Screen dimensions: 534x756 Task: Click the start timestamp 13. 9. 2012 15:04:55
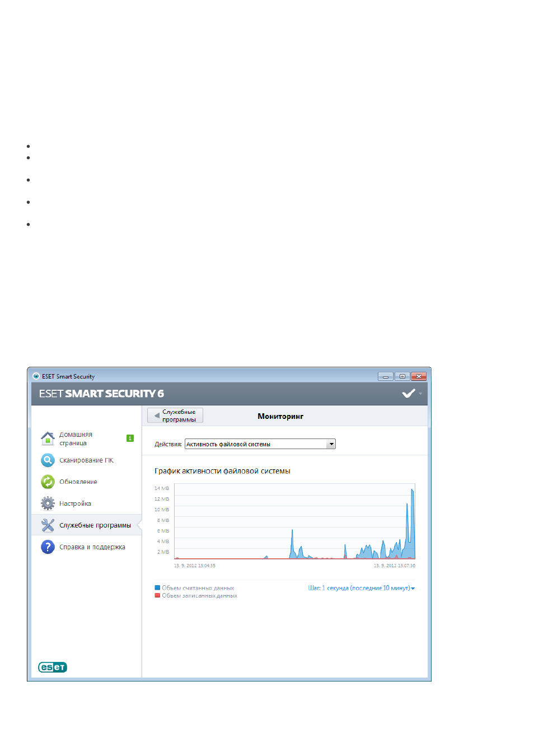click(195, 566)
